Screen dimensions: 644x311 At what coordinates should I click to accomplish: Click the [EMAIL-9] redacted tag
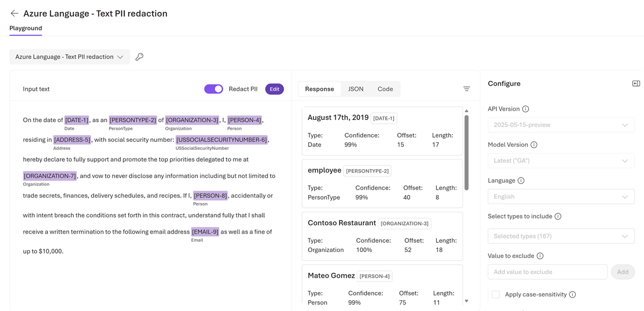205,232
